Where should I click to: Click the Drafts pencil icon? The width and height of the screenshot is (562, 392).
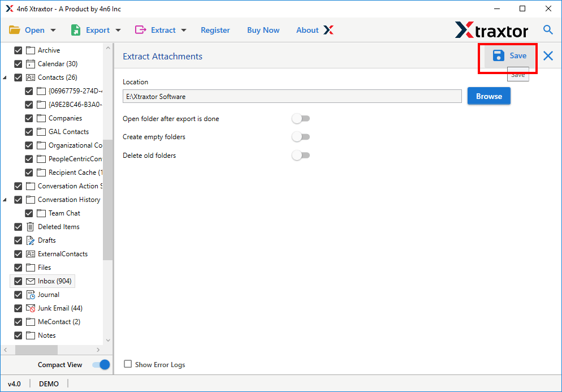tap(31, 240)
